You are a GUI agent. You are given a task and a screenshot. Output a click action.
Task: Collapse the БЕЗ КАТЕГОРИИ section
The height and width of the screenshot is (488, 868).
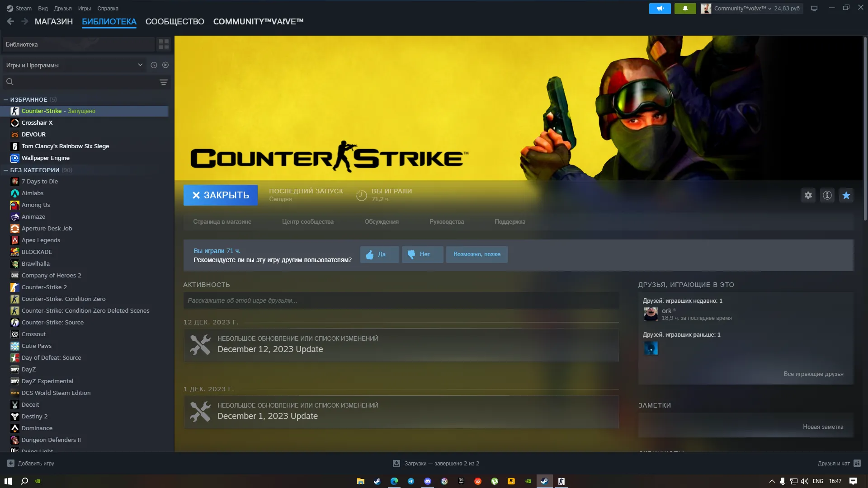[6, 170]
